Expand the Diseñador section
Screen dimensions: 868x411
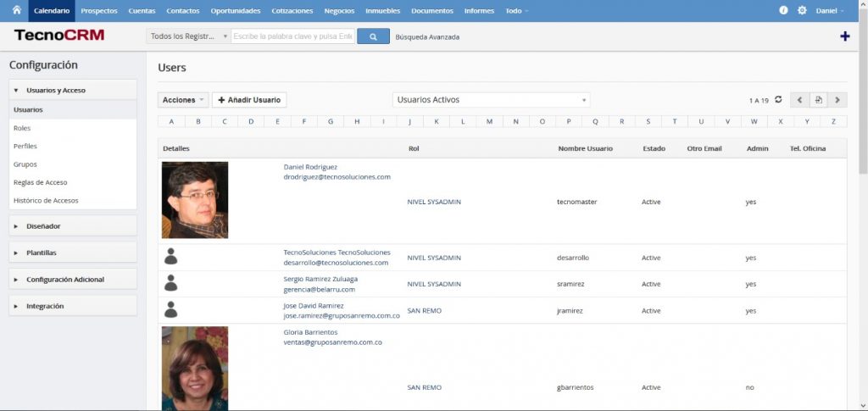coord(73,226)
